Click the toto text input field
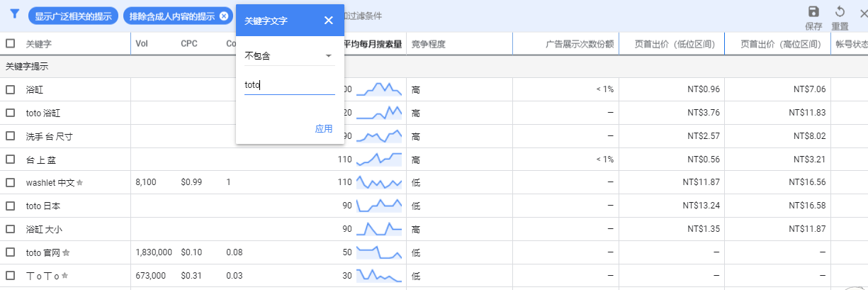The image size is (868, 290). (x=289, y=86)
